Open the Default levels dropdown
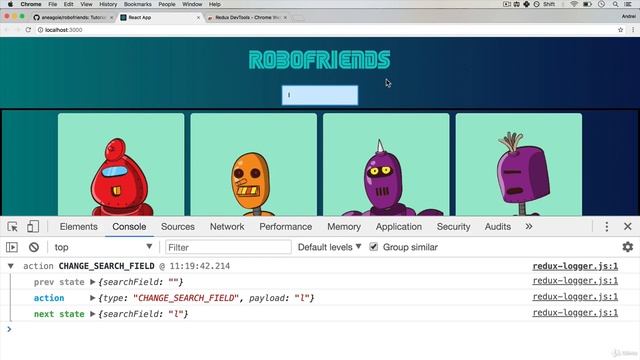640x360 pixels. [x=329, y=247]
